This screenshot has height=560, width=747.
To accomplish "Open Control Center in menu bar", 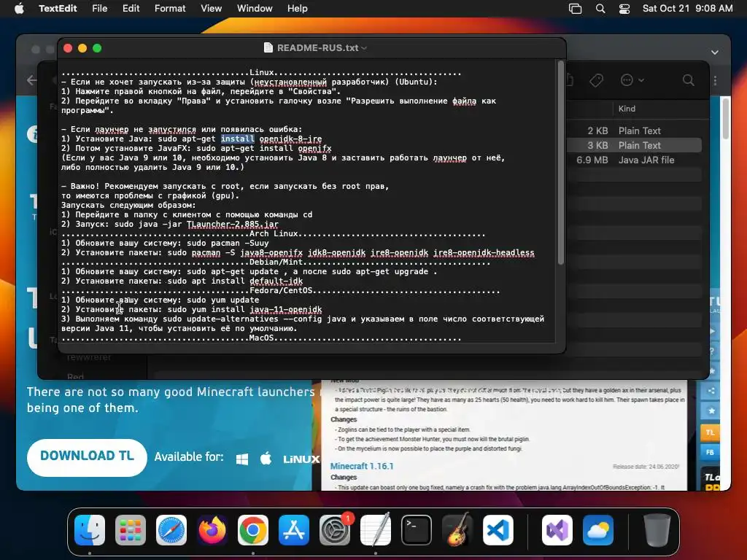I will (624, 9).
